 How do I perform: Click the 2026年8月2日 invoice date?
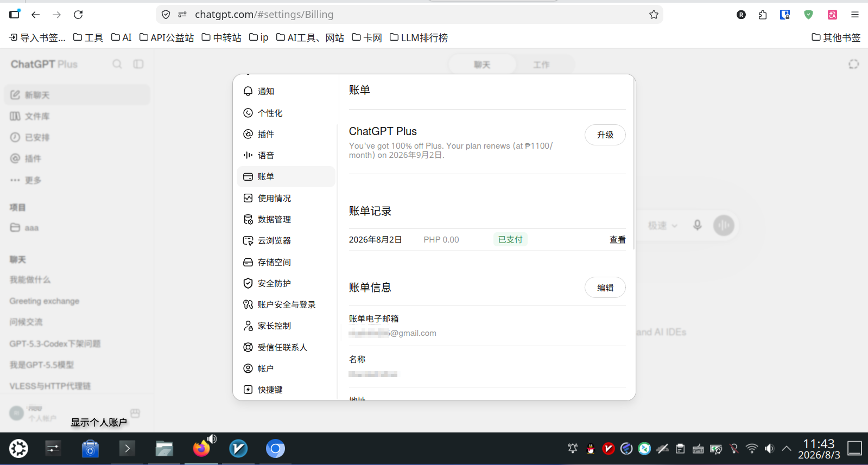(x=375, y=240)
